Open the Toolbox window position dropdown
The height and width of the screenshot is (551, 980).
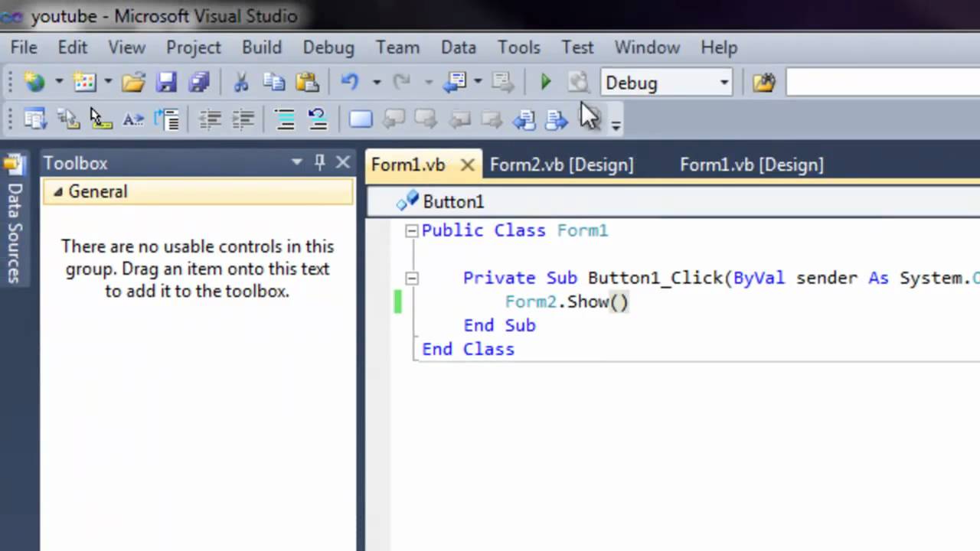(297, 162)
